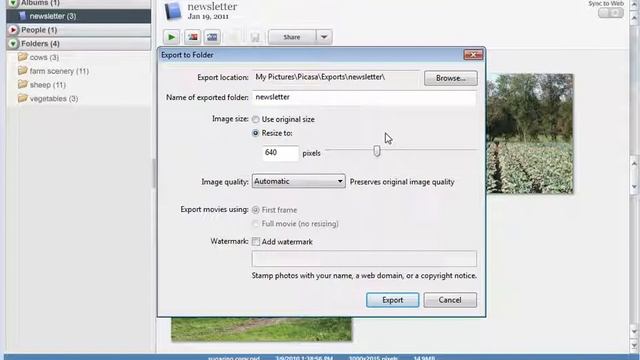Collapse the Albums section
The width and height of the screenshot is (640, 360).
tap(13, 3)
